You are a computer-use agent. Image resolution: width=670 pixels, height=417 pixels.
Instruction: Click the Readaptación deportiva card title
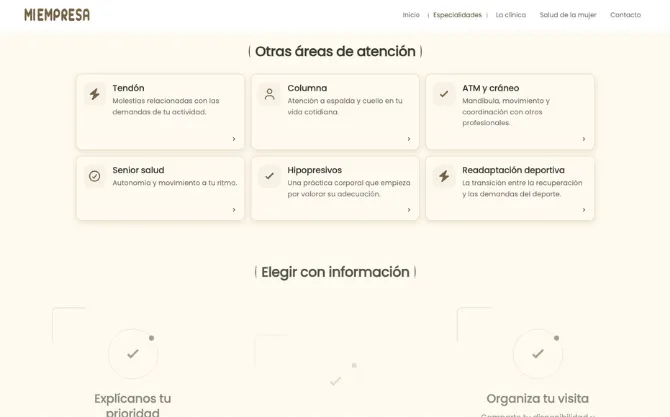click(x=513, y=170)
